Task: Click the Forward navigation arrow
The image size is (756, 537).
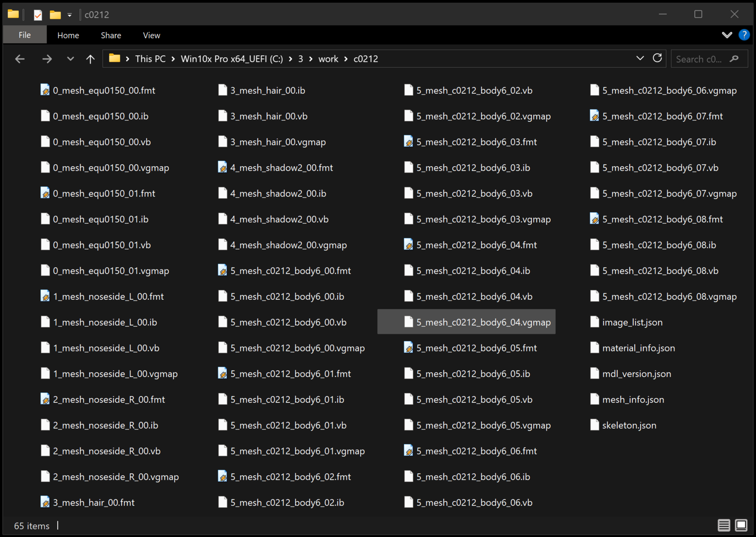Action: click(47, 59)
